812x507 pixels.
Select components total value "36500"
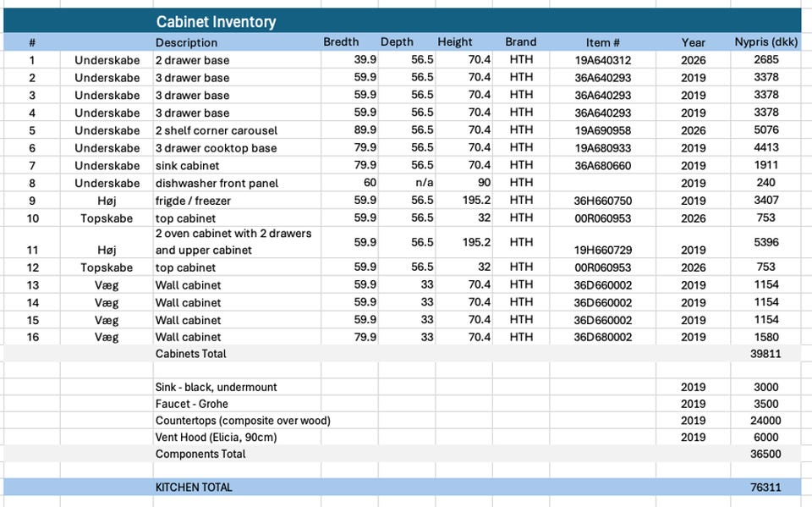(x=765, y=455)
